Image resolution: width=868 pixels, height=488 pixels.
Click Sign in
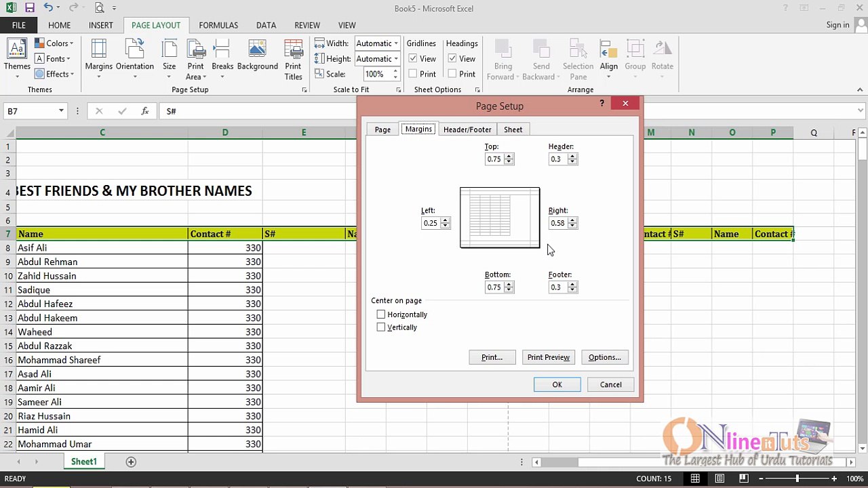click(x=838, y=25)
